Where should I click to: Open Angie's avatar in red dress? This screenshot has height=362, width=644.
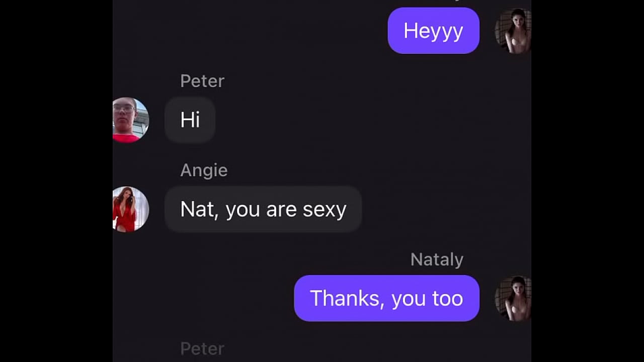(x=130, y=209)
